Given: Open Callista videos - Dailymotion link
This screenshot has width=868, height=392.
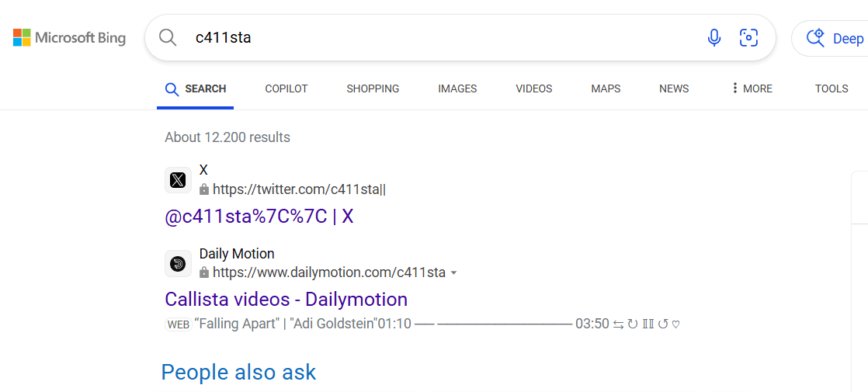Looking at the screenshot, I should [286, 300].
